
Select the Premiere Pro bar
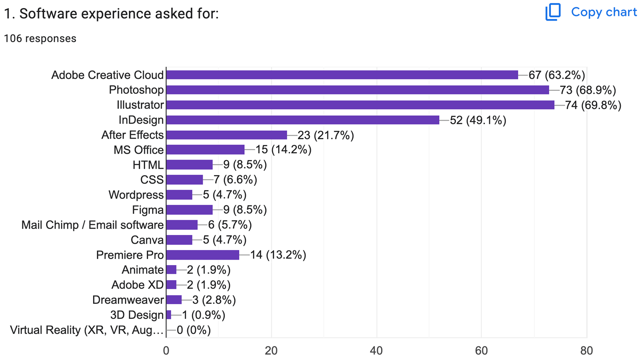pos(202,254)
